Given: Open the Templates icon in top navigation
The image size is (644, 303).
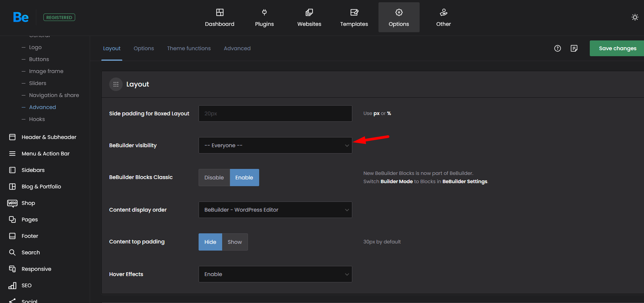Looking at the screenshot, I should click(354, 12).
